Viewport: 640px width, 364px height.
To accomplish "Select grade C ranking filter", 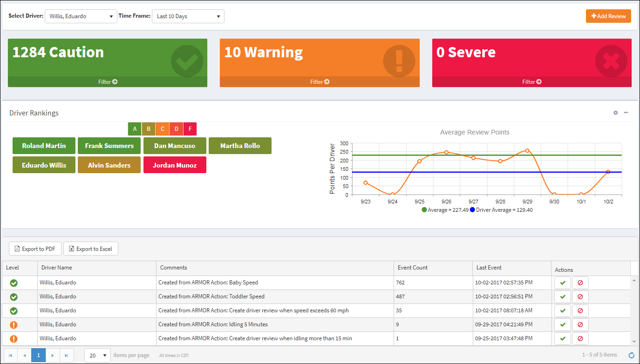I will pos(163,129).
